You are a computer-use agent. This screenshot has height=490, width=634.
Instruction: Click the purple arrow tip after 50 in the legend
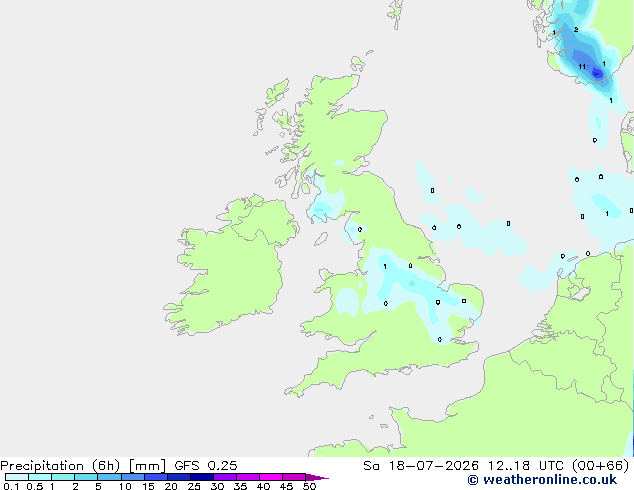317,477
